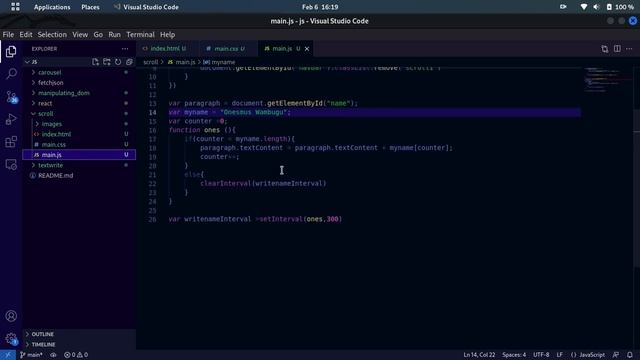Open editor more actions menu

coord(629,49)
